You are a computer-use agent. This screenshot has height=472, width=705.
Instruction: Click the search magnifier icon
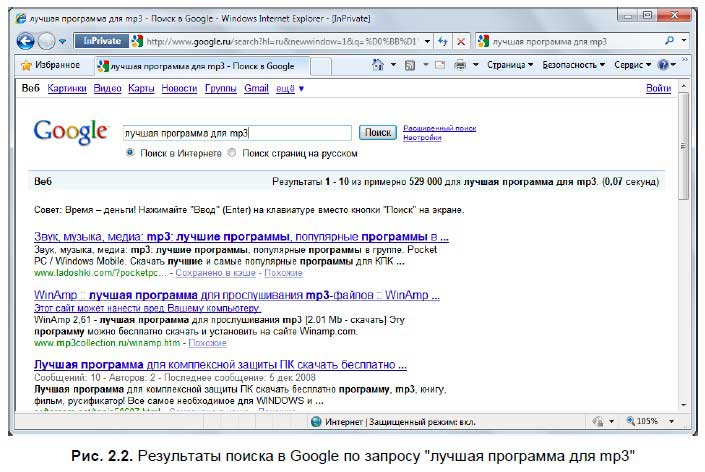669,41
